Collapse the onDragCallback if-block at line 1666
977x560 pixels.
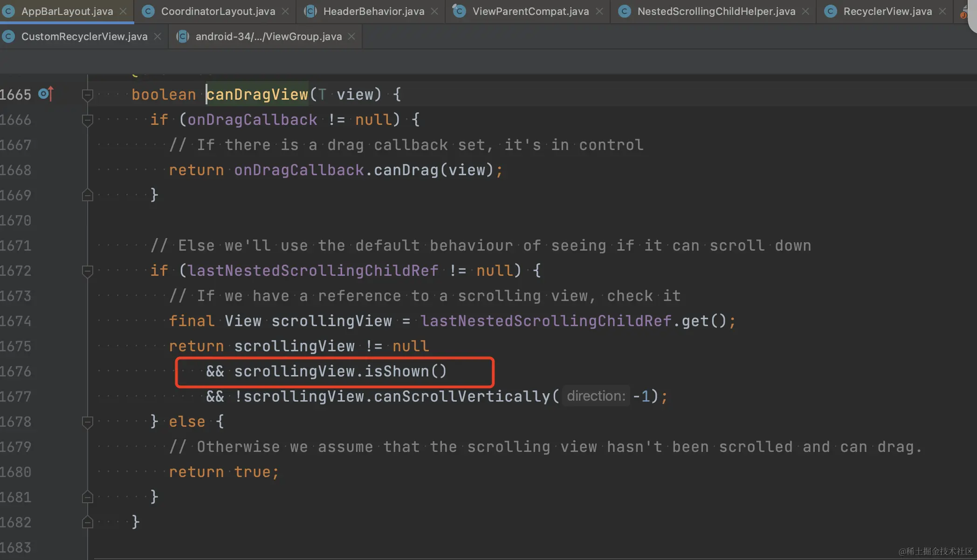87,120
